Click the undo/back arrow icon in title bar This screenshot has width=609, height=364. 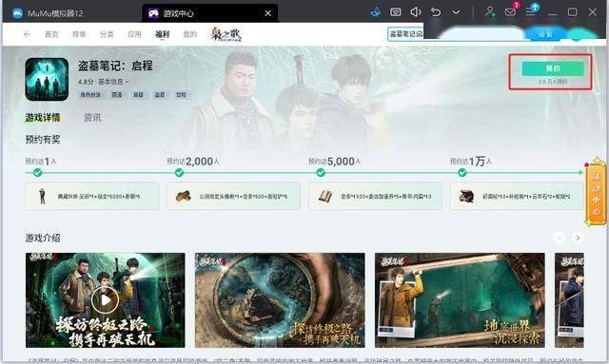[436, 12]
